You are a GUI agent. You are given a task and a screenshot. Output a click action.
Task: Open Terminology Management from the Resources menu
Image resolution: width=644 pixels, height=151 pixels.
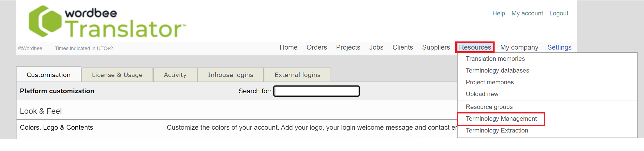[501, 119]
